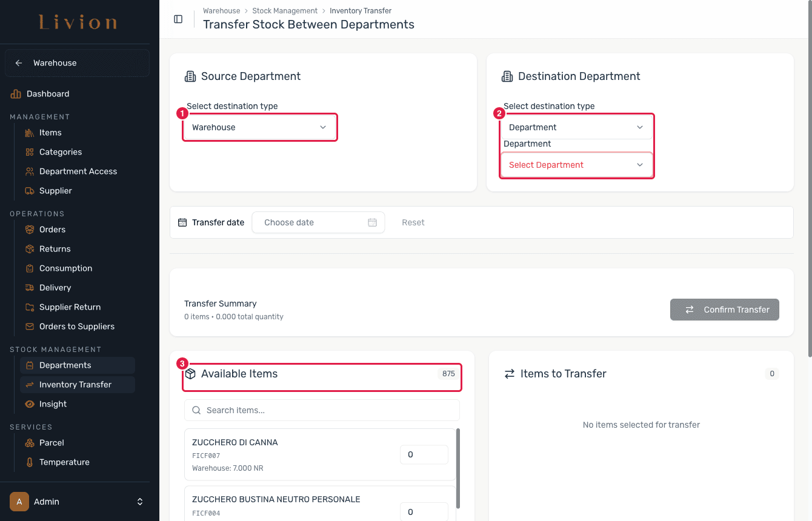Click the Warehouse: 7.000 NR stock text
The image size is (812, 521).
click(x=228, y=468)
